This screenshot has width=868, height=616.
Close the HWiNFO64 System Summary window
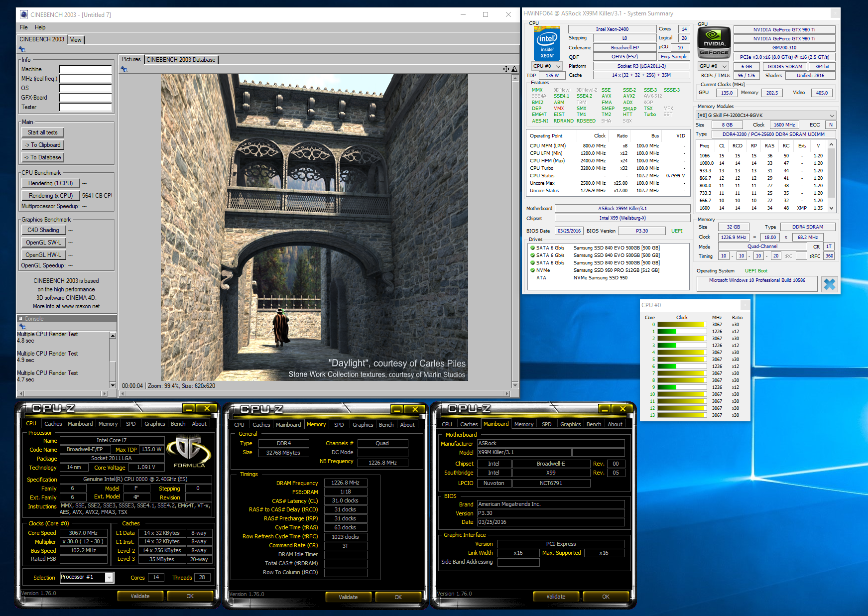pos(835,13)
